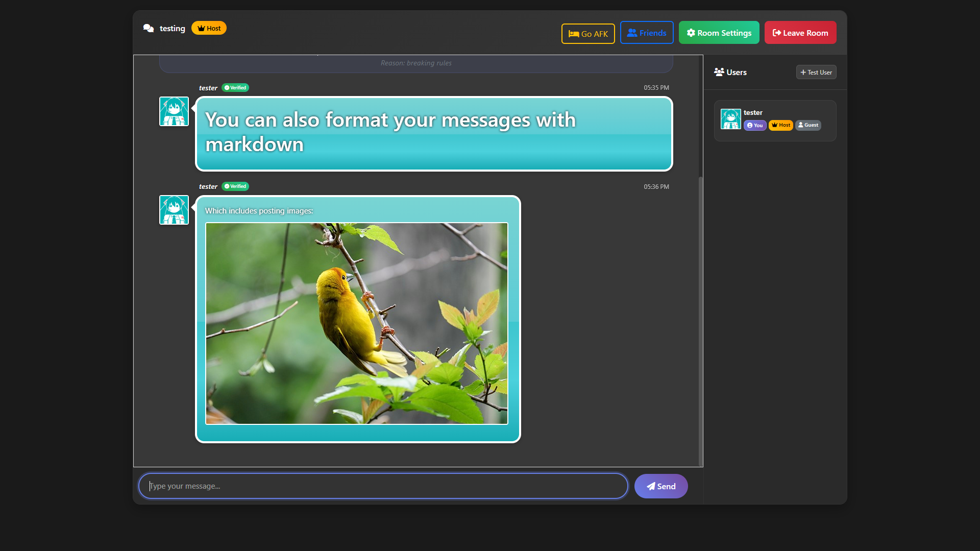Viewport: 980px width, 551px height.
Task: Focus the Type your message input
Action: pyautogui.click(x=383, y=486)
